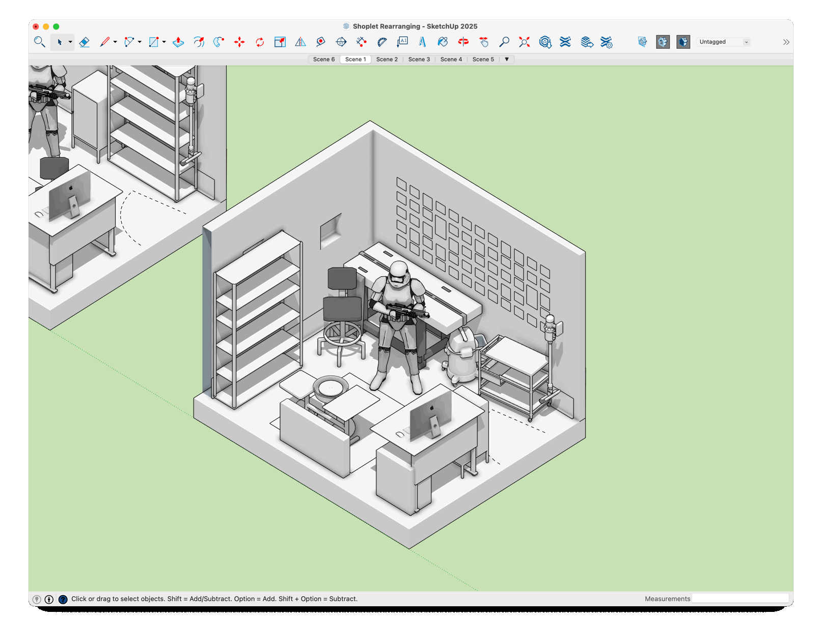Expand the Select tool options arrow

pyautogui.click(x=70, y=42)
